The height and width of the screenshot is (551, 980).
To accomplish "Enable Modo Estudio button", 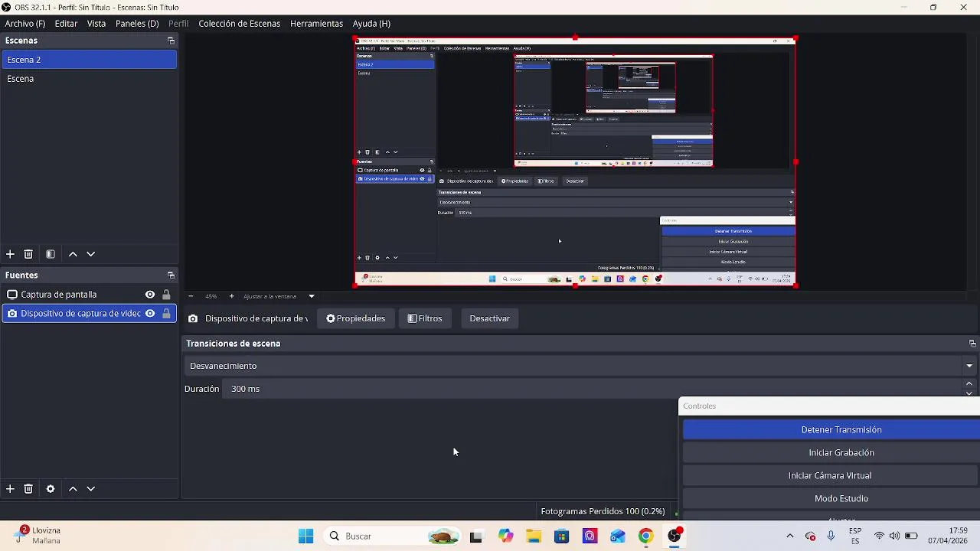I will (831, 499).
